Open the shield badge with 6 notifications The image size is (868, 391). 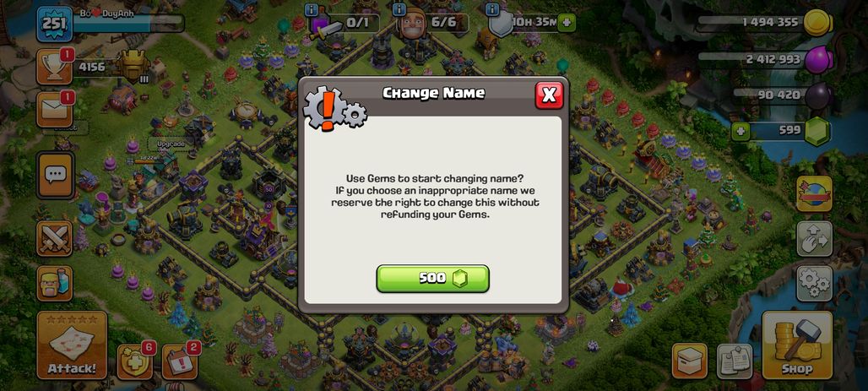click(x=135, y=363)
